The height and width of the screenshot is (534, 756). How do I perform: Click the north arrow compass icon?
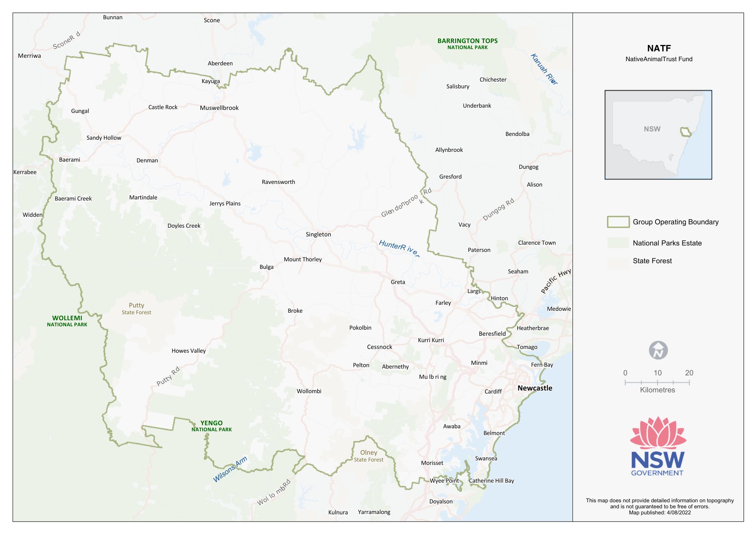tap(658, 350)
